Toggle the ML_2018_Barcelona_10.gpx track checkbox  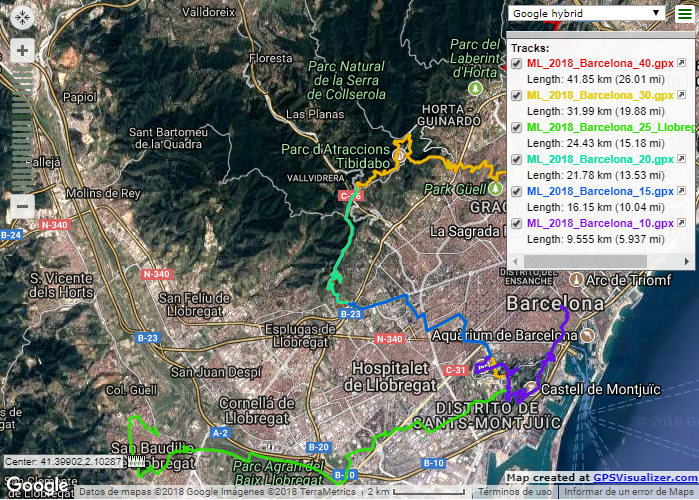click(516, 223)
